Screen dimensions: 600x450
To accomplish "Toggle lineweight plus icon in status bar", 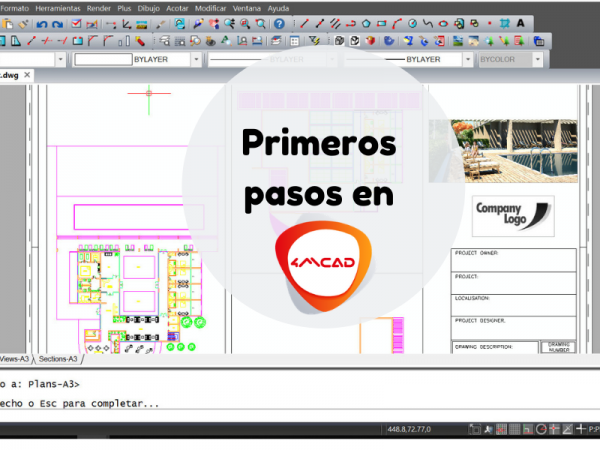I will (x=580, y=429).
